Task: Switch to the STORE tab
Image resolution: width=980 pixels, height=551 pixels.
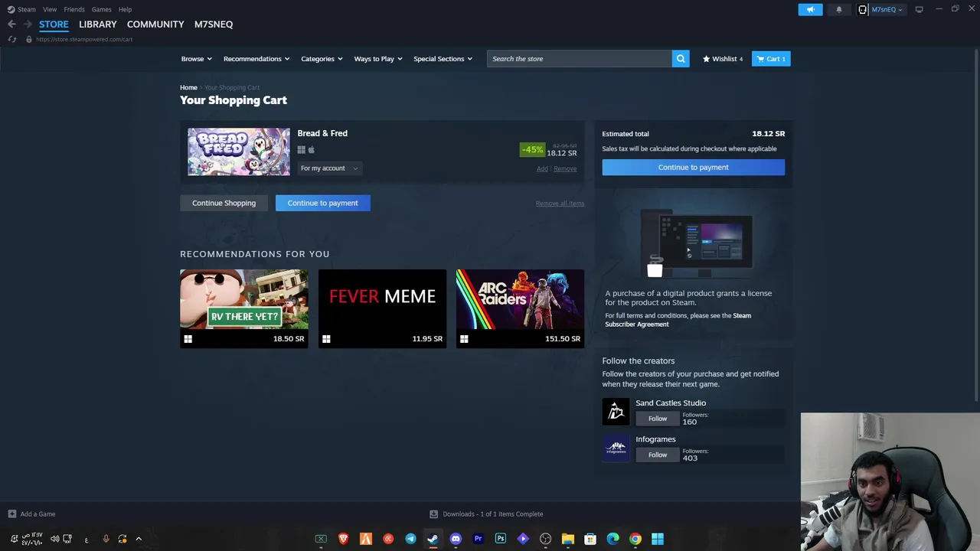Action: click(54, 24)
